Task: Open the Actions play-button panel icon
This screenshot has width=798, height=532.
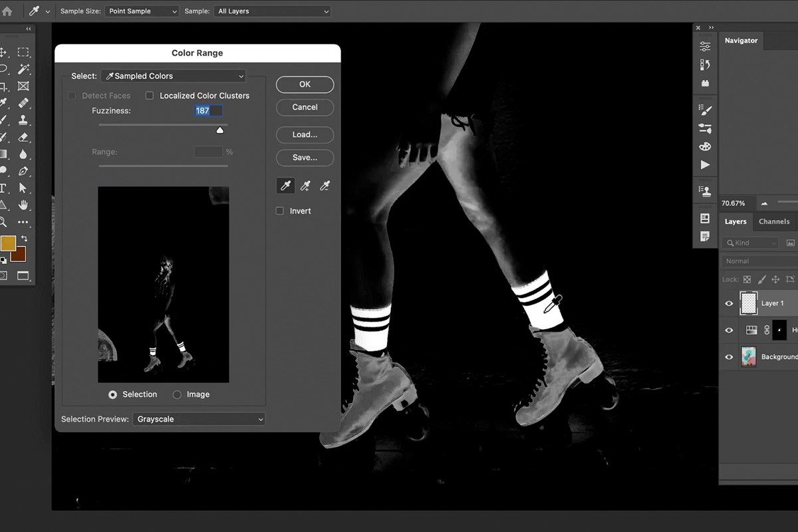Action: [706, 165]
